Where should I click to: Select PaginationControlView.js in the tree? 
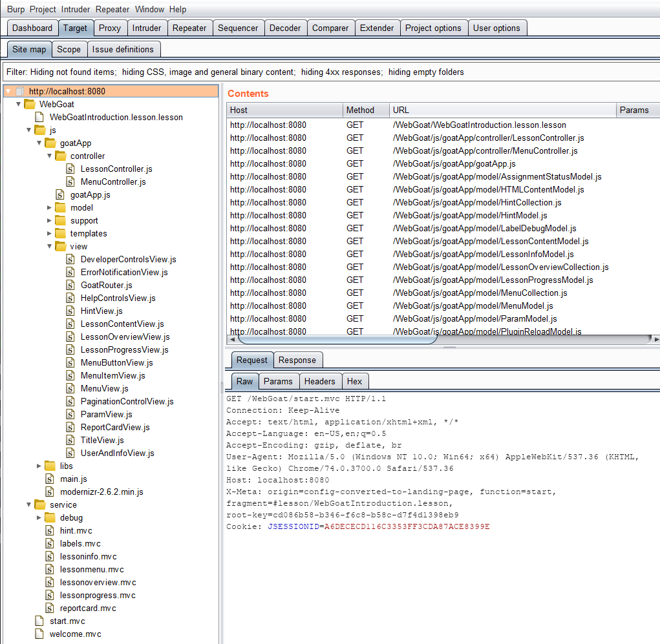tap(127, 402)
